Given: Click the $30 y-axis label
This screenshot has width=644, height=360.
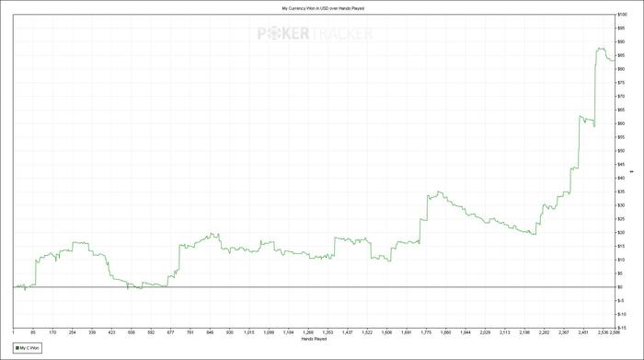Looking at the screenshot, I should [621, 205].
